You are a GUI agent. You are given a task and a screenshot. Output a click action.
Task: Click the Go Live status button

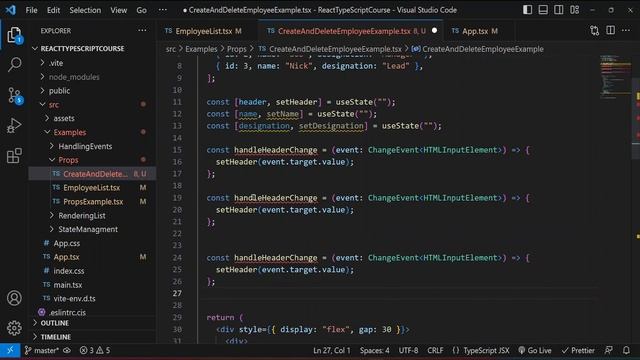[535, 350]
